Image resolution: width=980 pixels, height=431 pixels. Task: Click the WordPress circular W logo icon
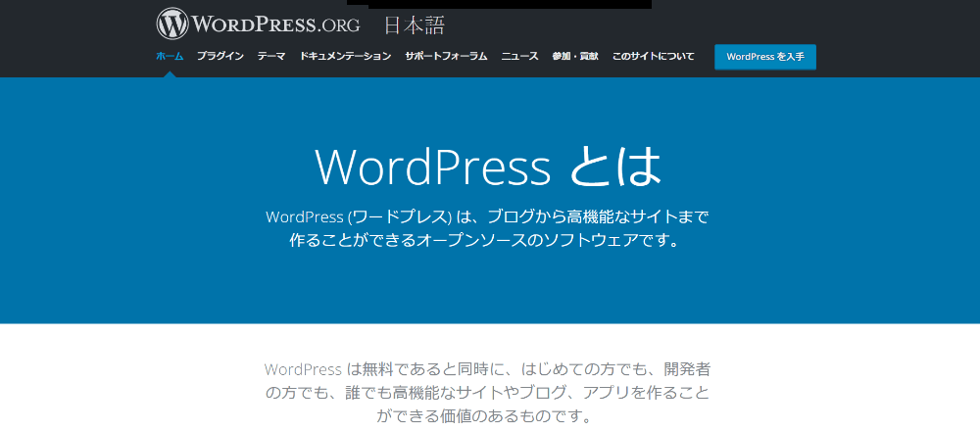pos(172,24)
